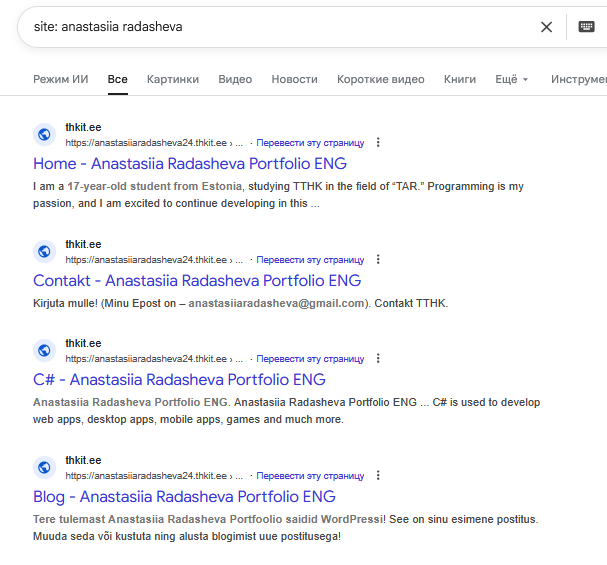Open three-dot menu for Home result
Screen dimensions: 607x565
point(378,143)
